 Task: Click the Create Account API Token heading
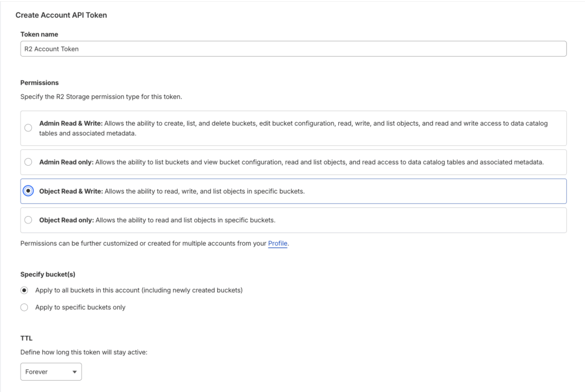point(61,15)
